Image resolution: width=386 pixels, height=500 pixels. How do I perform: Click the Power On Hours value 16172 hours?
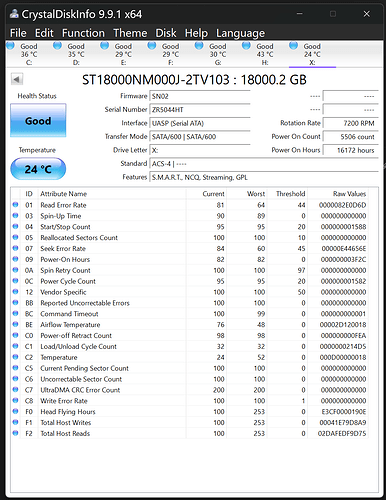pyautogui.click(x=351, y=150)
